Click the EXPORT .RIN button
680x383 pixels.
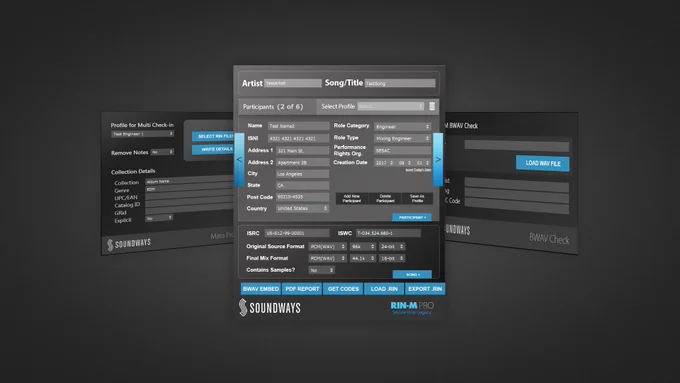coord(425,289)
